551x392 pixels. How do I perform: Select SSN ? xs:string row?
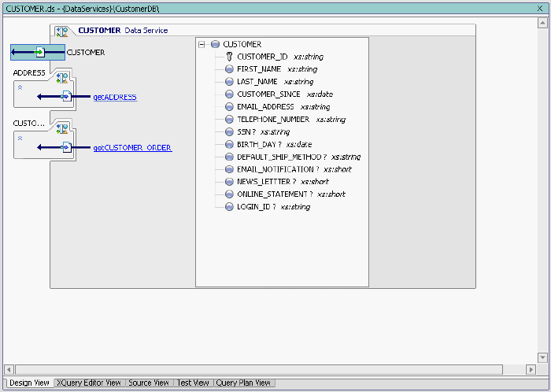263,131
